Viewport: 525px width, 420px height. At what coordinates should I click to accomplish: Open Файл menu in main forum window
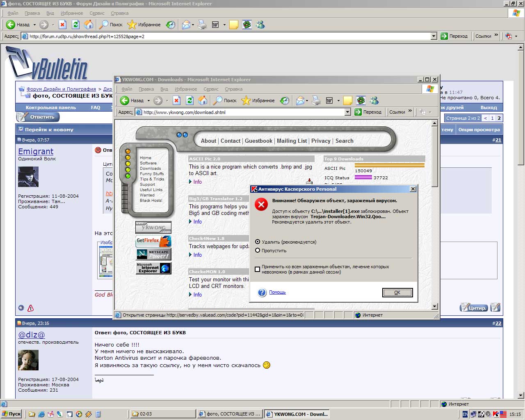[x=13, y=13]
